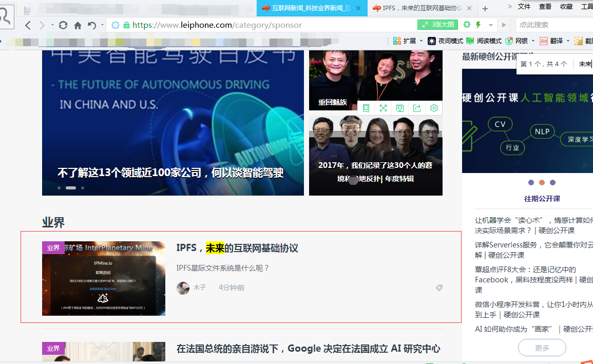593x364 pixels.
Task: Open the 网银 dropdown arrow
Action: click(x=533, y=41)
